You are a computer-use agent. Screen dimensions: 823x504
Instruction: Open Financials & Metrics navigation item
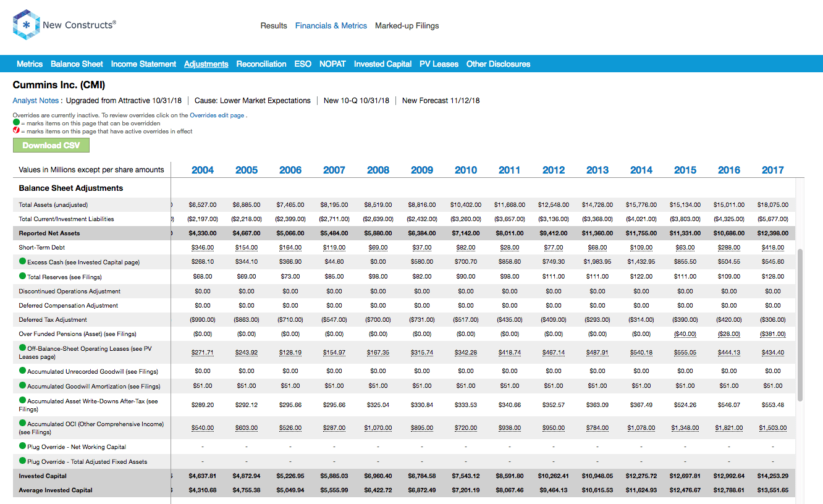click(331, 26)
